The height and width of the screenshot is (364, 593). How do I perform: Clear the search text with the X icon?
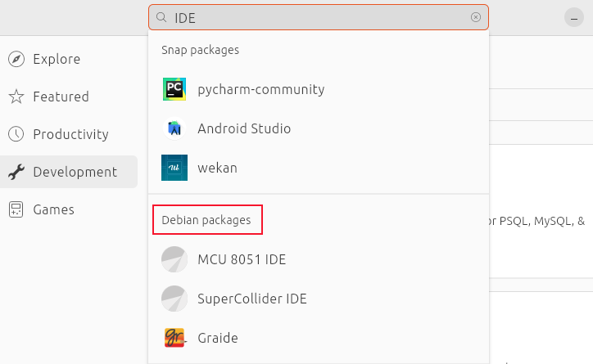[476, 17]
